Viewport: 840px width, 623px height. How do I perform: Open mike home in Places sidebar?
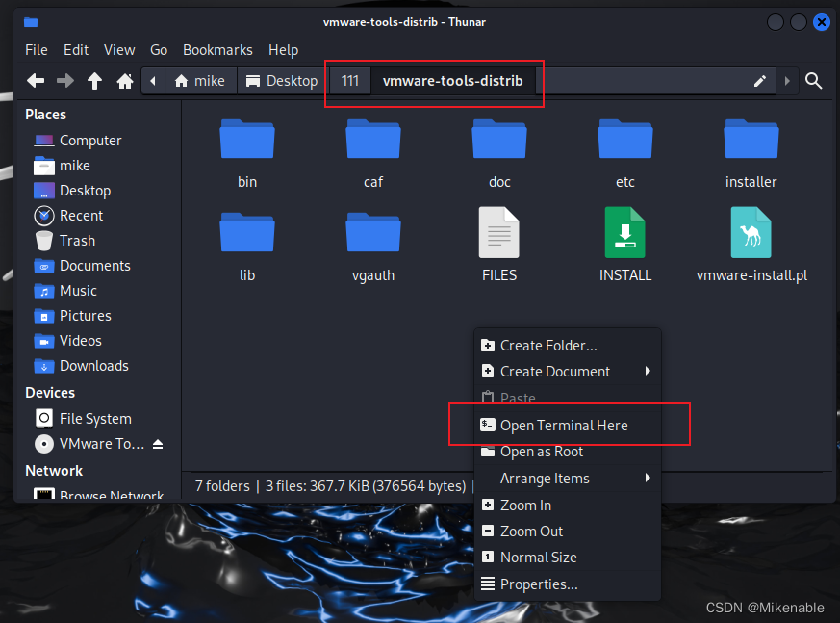(x=62, y=166)
